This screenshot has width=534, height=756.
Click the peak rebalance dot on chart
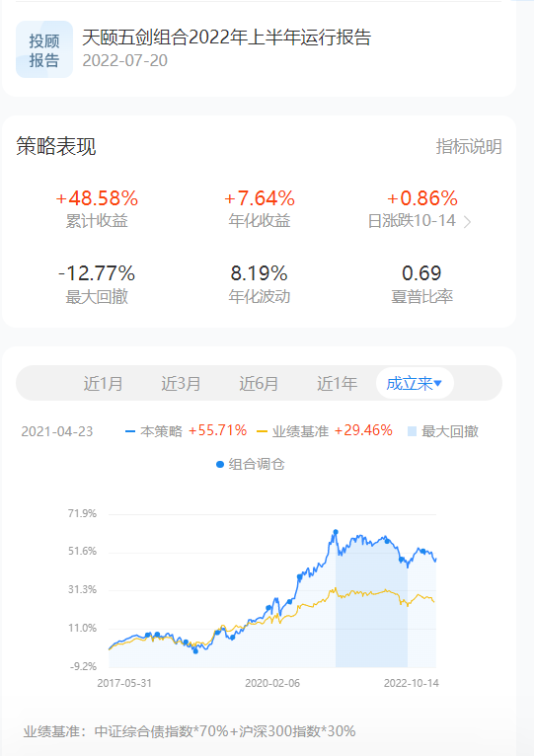click(x=336, y=532)
